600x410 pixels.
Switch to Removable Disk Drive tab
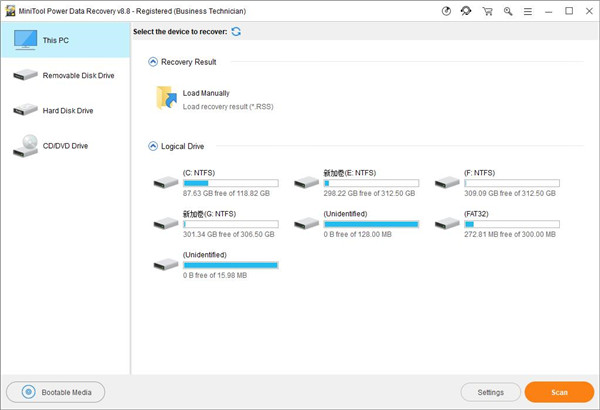point(65,75)
